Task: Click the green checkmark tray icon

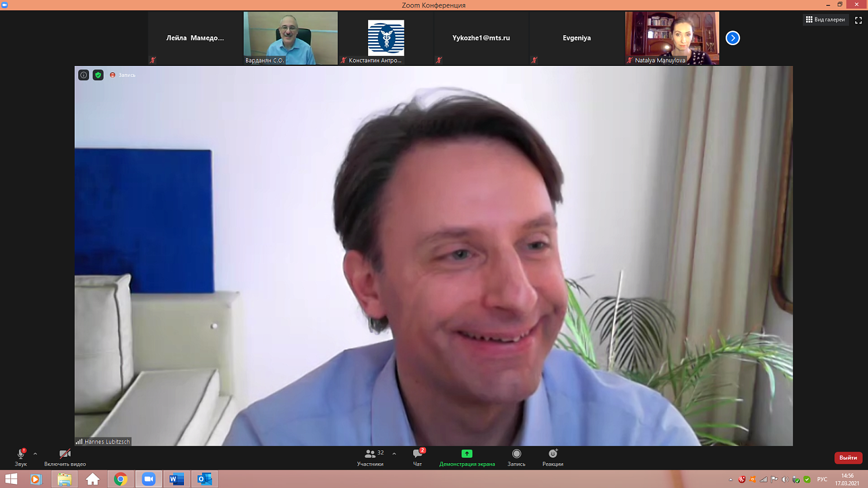Action: [x=807, y=479]
